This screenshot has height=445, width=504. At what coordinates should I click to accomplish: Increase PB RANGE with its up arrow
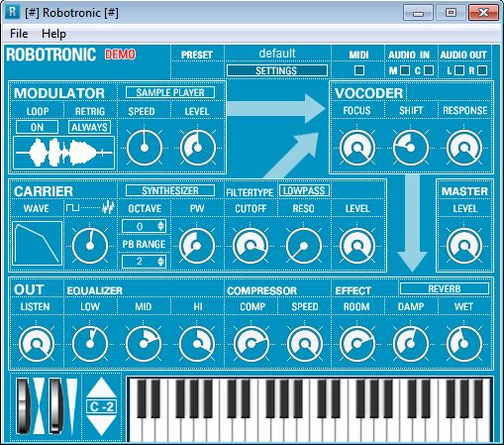[160, 259]
